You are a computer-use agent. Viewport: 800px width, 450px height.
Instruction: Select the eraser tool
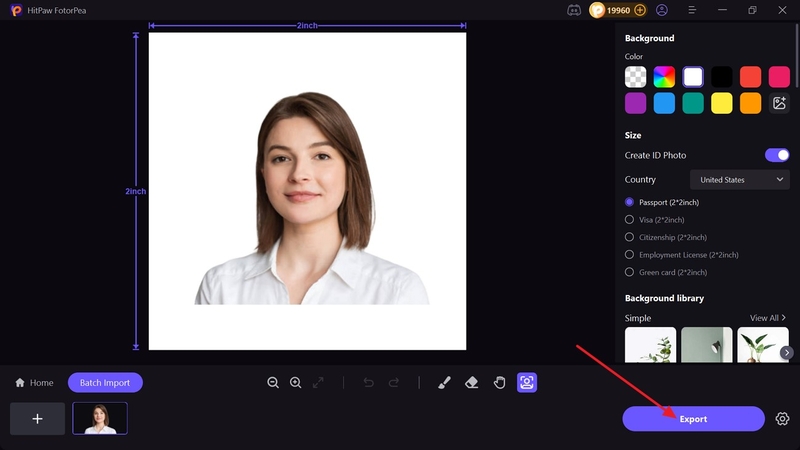472,383
